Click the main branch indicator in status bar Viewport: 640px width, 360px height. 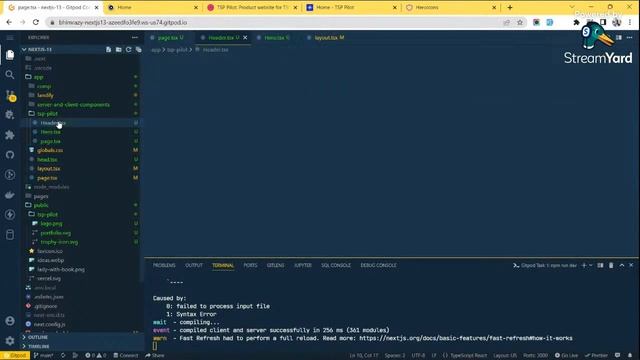pyautogui.click(x=44, y=356)
